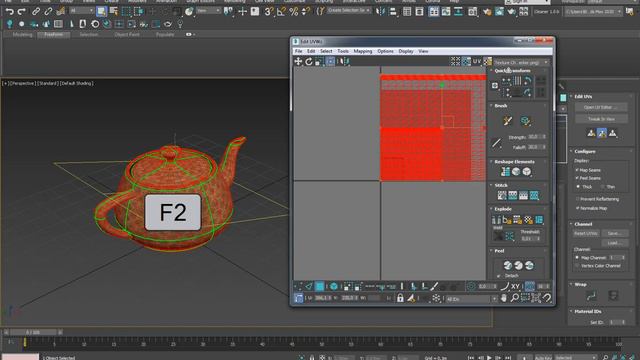Select the Rotate tool in Edit UVWs
The image size is (640, 360).
point(309,62)
